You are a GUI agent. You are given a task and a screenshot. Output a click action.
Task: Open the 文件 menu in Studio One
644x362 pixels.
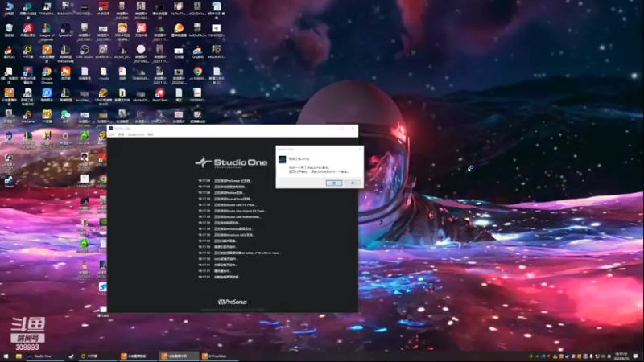(112, 134)
